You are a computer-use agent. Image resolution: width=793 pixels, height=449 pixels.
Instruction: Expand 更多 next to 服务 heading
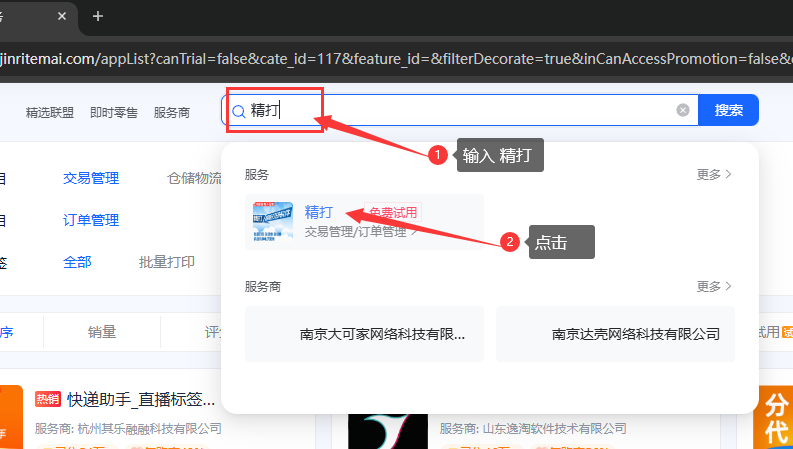(x=714, y=174)
